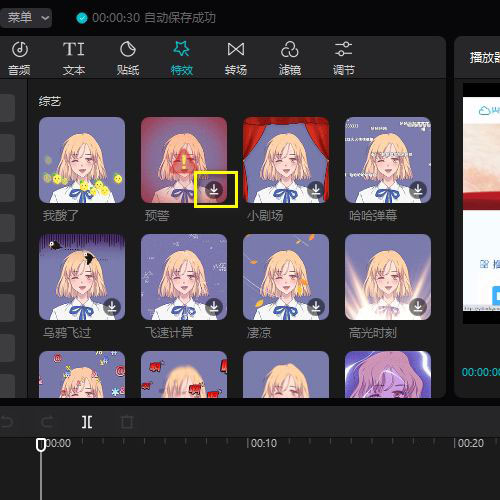The height and width of the screenshot is (500, 500).
Task: Click the timeline playhead at 00:00
Action: tap(41, 445)
